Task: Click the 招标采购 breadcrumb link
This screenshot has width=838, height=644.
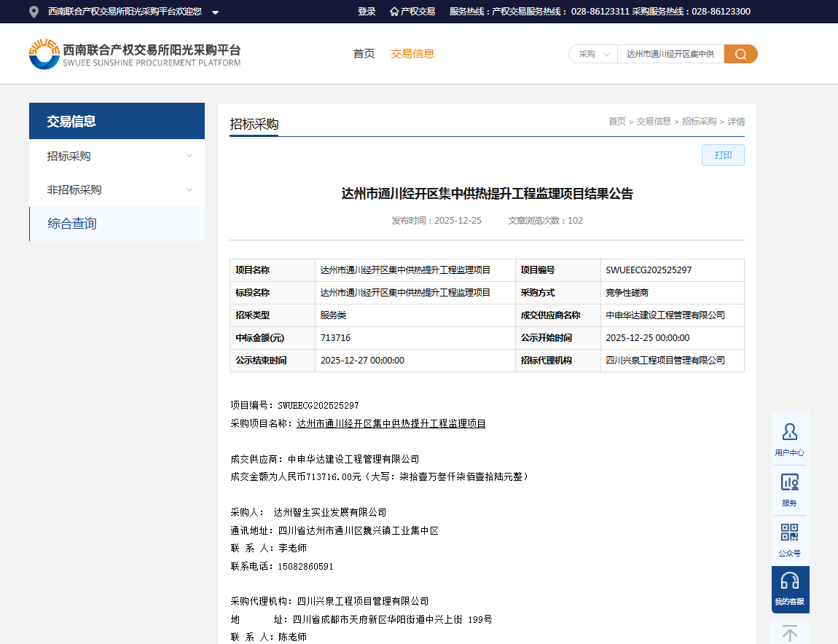Action: [699, 122]
